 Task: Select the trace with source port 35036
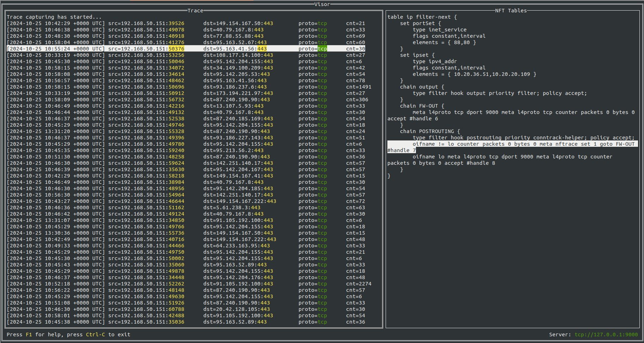[x=186, y=322]
